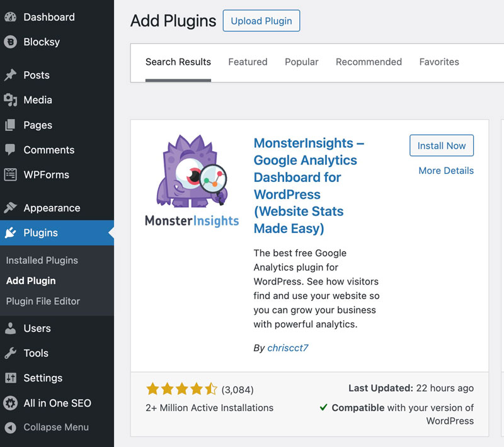
Task: Switch to the Featured tab
Action: coord(248,62)
